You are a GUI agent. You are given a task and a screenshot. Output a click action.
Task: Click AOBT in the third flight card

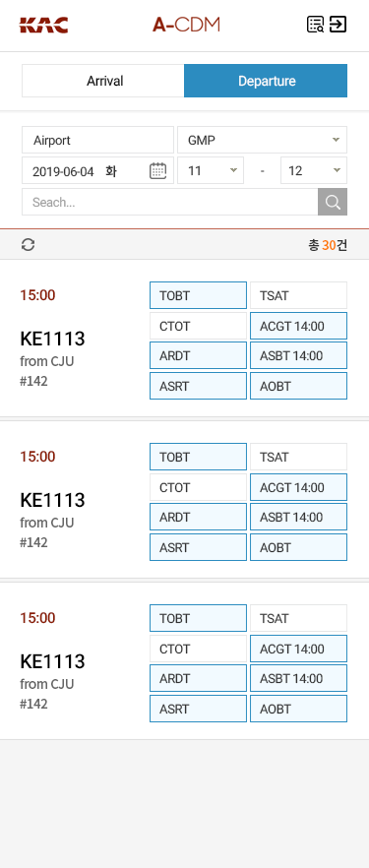(x=299, y=710)
